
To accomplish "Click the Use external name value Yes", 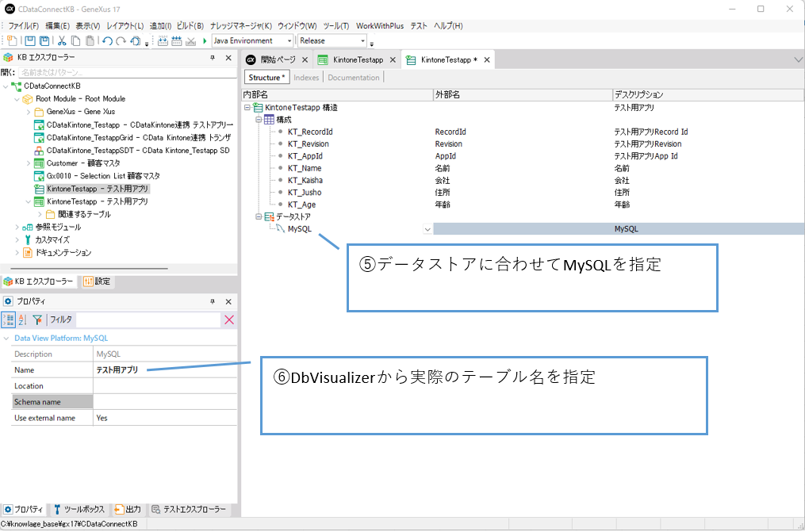I will coord(102,418).
